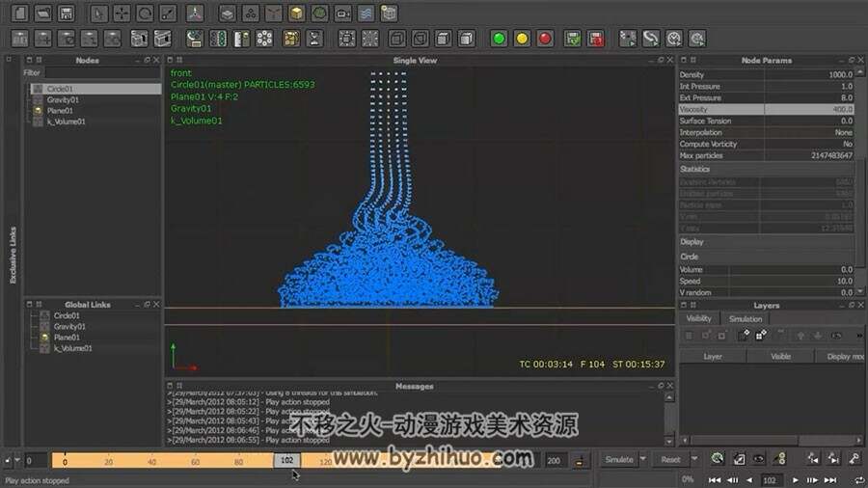Click the timeline start frame 0 field
Screen dimensions: 868x488
pyautogui.click(x=36, y=460)
